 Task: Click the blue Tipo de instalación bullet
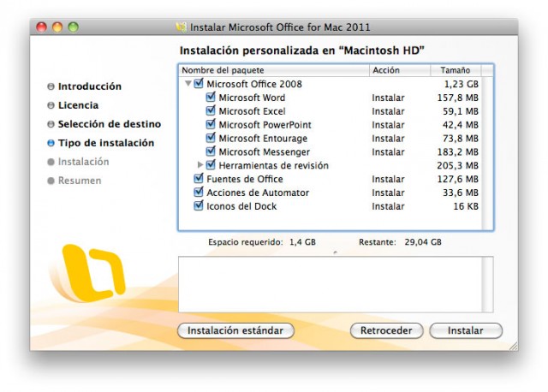tap(51, 143)
